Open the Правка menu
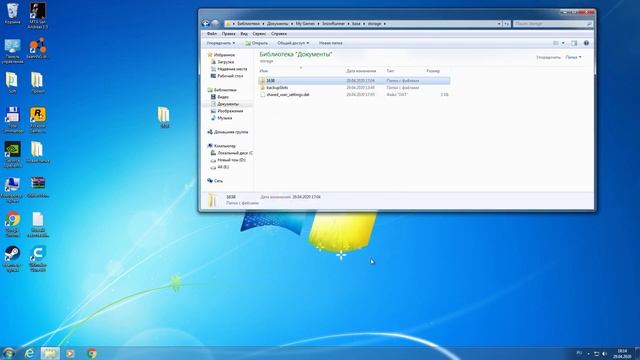 coord(229,33)
